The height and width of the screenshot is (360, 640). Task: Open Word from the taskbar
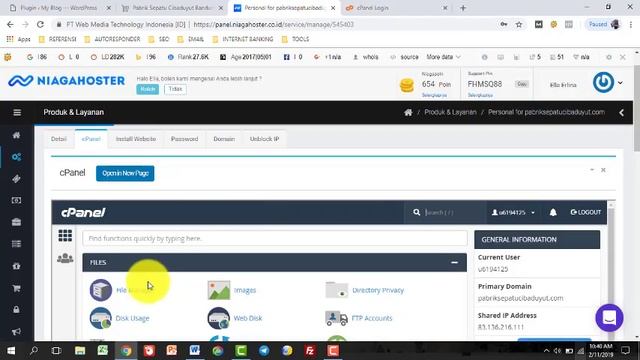click(x=195, y=351)
